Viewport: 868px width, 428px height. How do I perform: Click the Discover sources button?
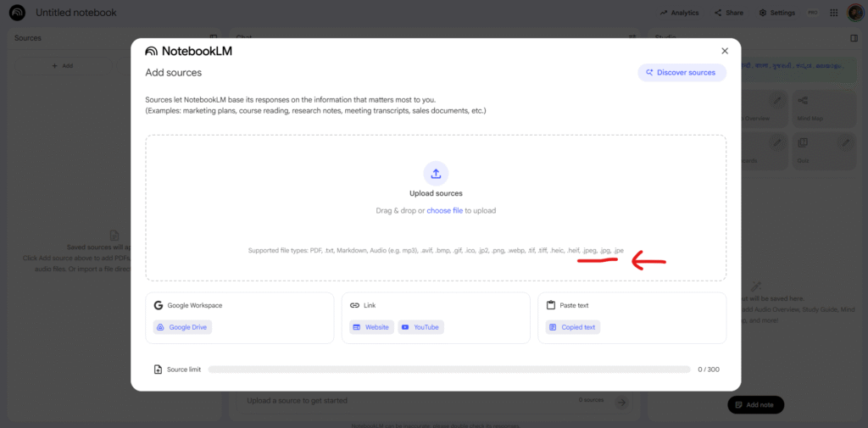[x=682, y=73]
